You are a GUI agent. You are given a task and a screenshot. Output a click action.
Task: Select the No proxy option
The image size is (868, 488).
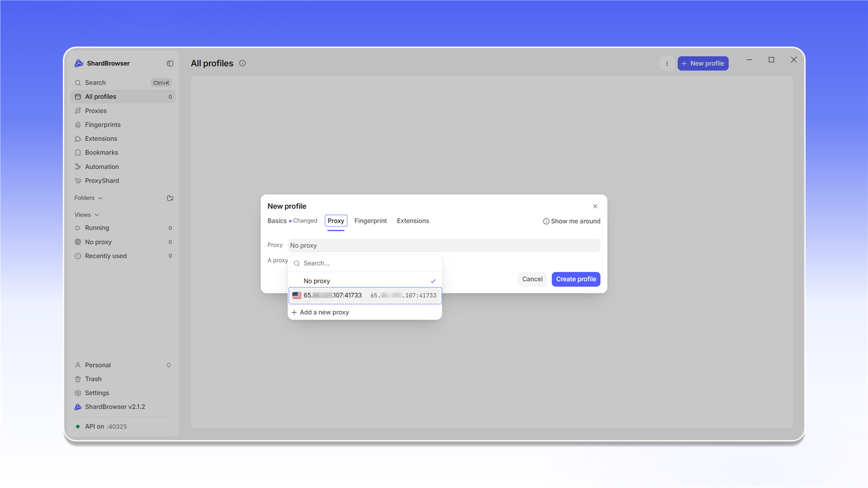(365, 281)
